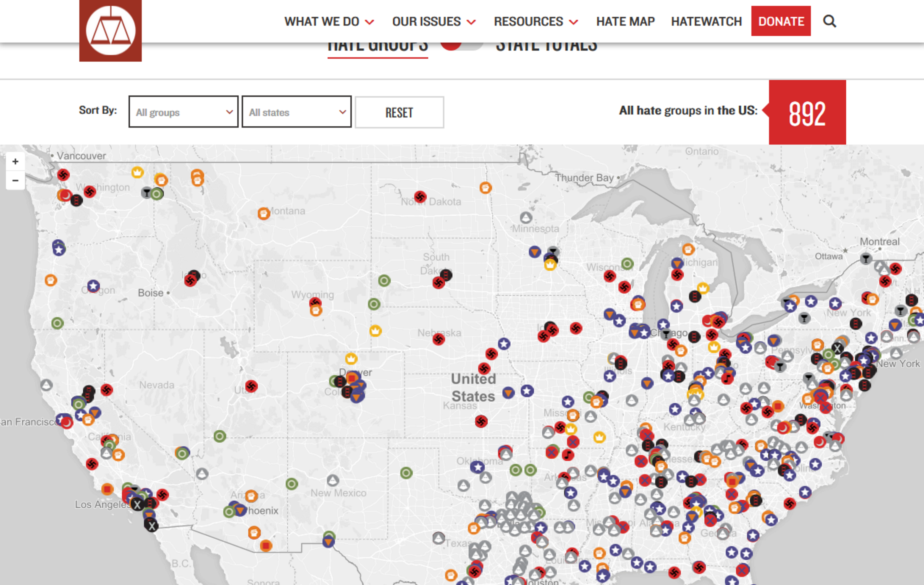Click the SPLC scales of justice logo
Image resolution: width=924 pixels, height=585 pixels.
(110, 30)
